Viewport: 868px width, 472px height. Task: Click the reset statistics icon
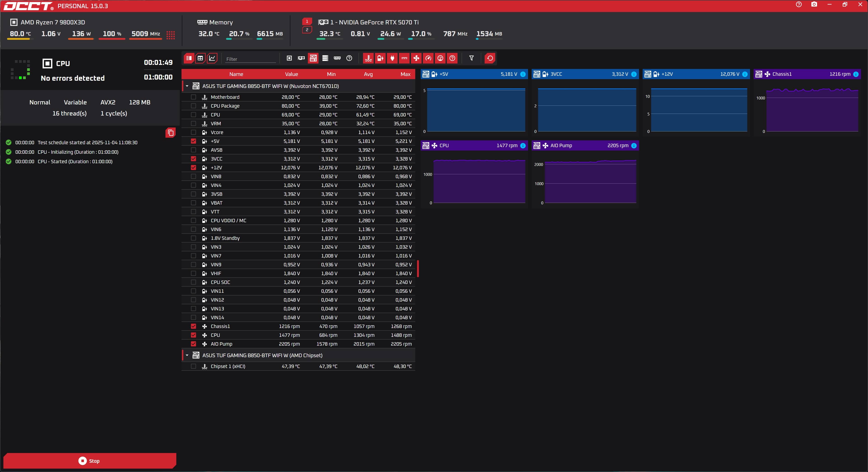pos(490,58)
